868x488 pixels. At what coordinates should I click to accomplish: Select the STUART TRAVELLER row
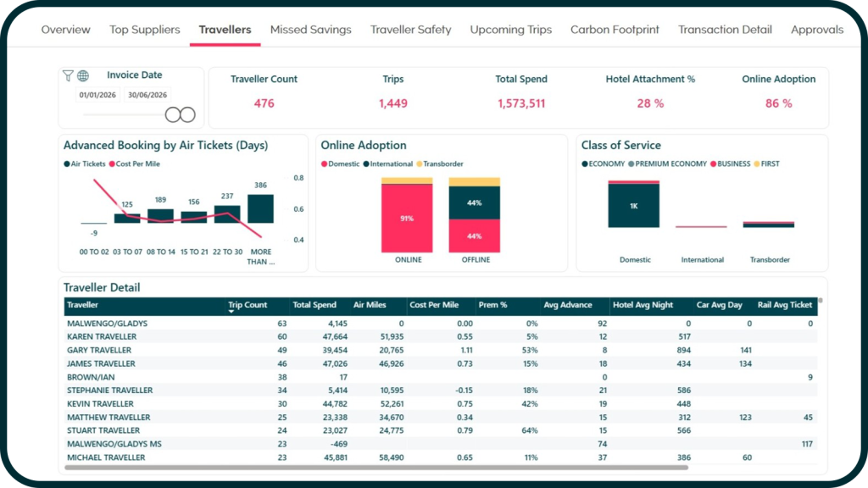point(441,430)
